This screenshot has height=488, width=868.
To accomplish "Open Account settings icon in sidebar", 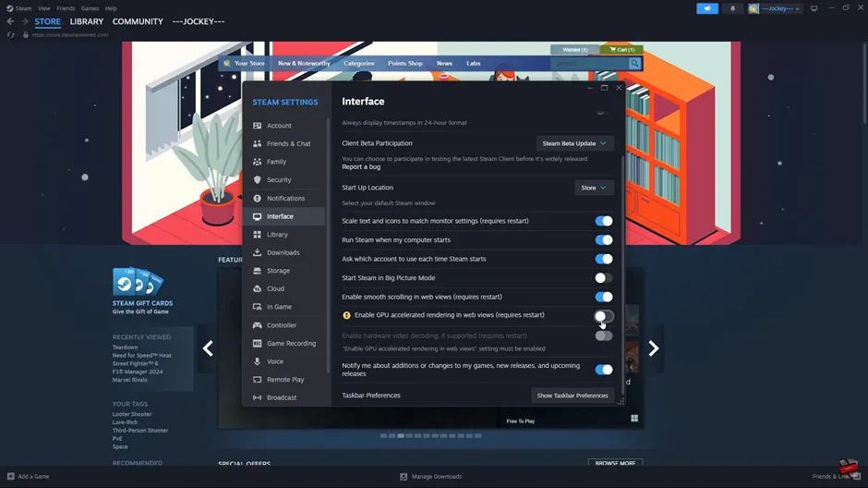I will pos(257,126).
